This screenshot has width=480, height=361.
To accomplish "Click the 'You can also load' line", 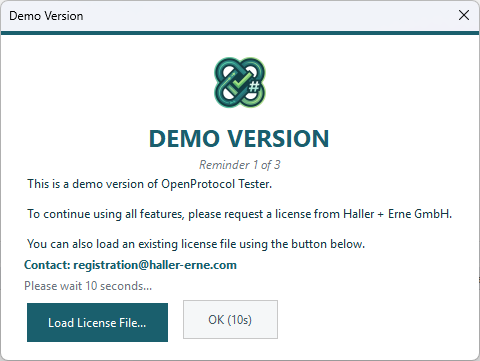I will [196, 244].
